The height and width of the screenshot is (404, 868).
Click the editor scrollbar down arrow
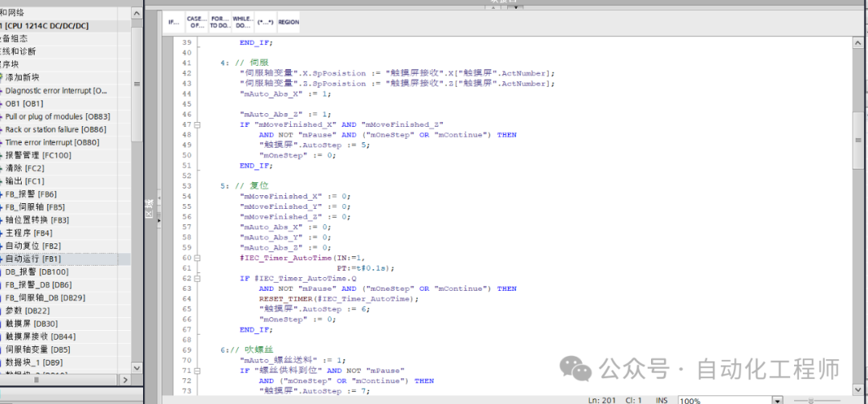point(858,390)
